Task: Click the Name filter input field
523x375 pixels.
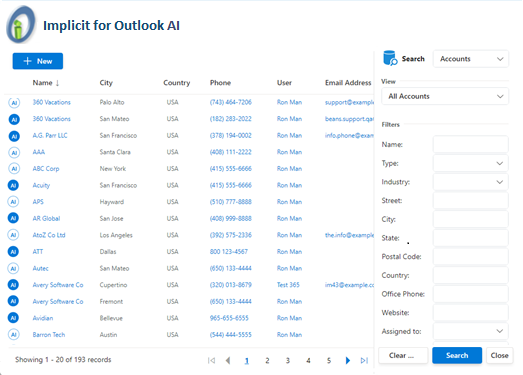Action: pos(471,145)
